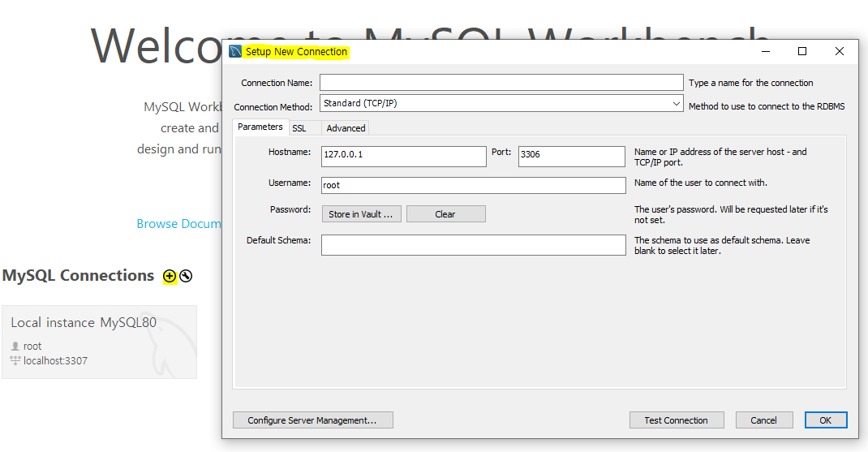Open Configure Server Management
868x452 pixels.
coord(313,420)
